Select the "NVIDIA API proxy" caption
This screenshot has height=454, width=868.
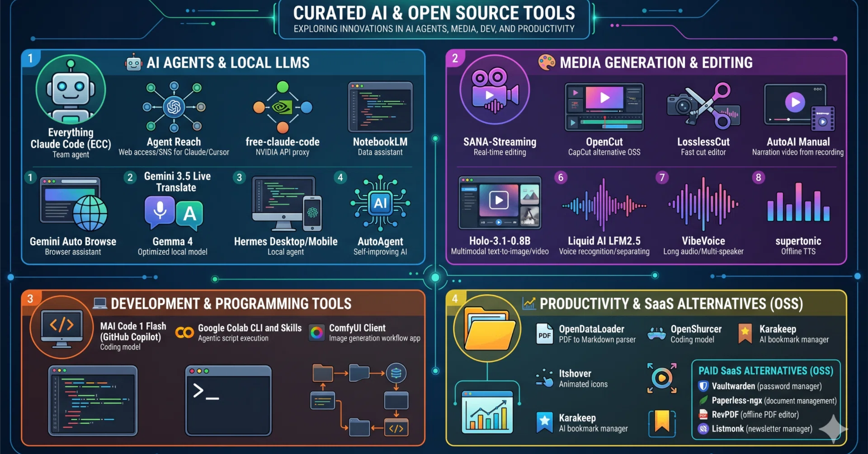coord(283,152)
